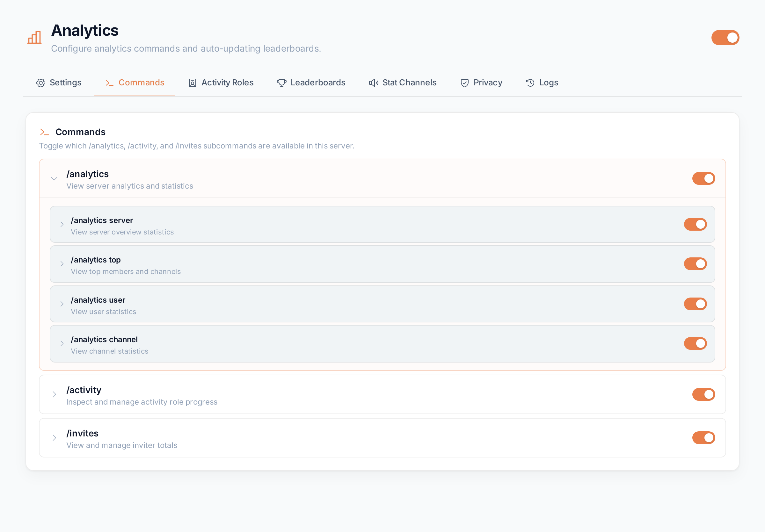Click the Analytics bar chart icon
Screen dimensions: 765x532
34,37
